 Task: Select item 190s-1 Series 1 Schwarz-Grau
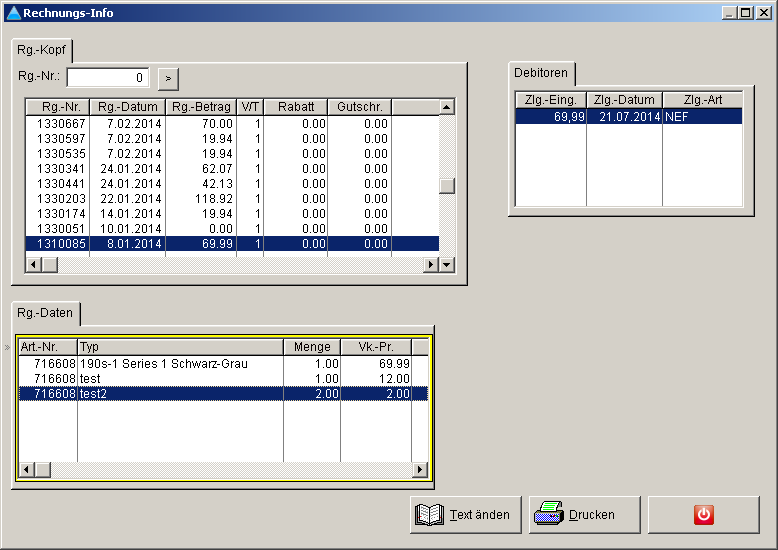click(223, 364)
